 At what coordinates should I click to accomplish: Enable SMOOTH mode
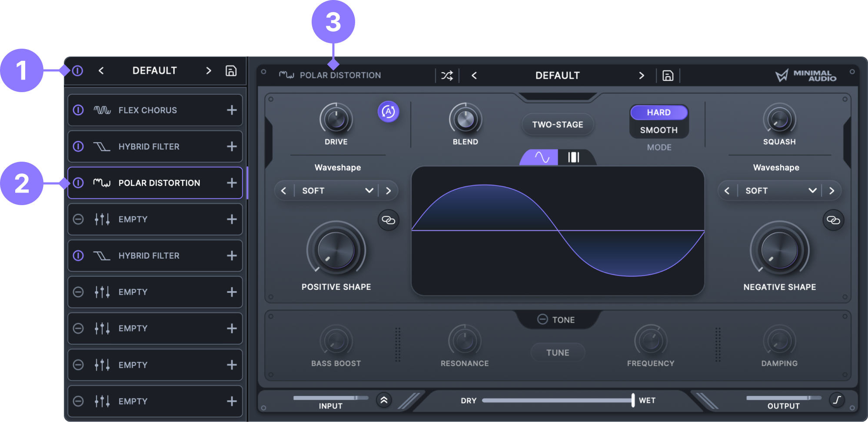(658, 130)
